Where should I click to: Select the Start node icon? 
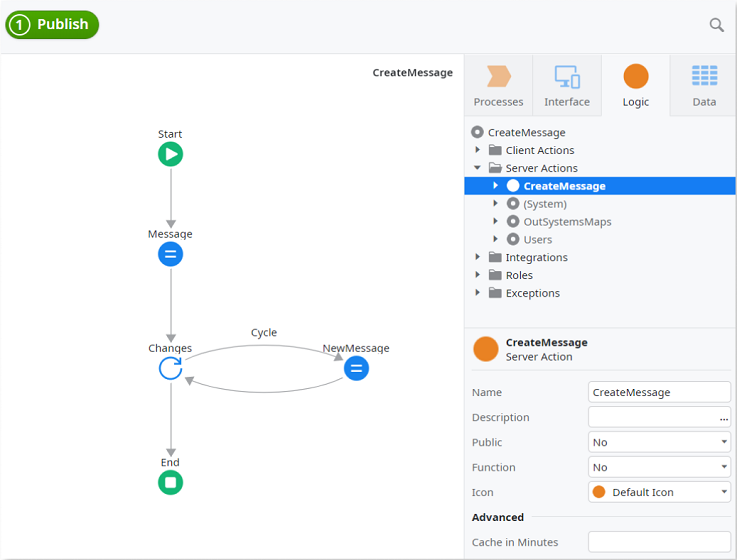[x=170, y=154]
